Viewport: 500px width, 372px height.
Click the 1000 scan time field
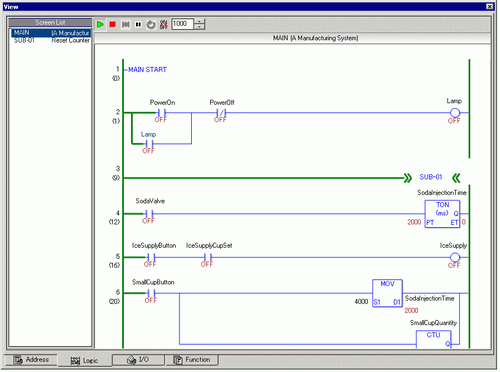183,24
